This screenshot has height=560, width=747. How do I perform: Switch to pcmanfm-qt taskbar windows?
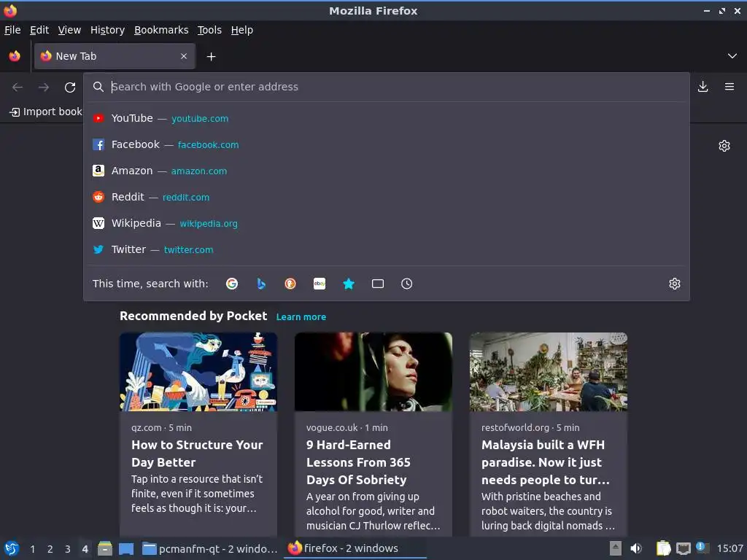click(x=209, y=548)
